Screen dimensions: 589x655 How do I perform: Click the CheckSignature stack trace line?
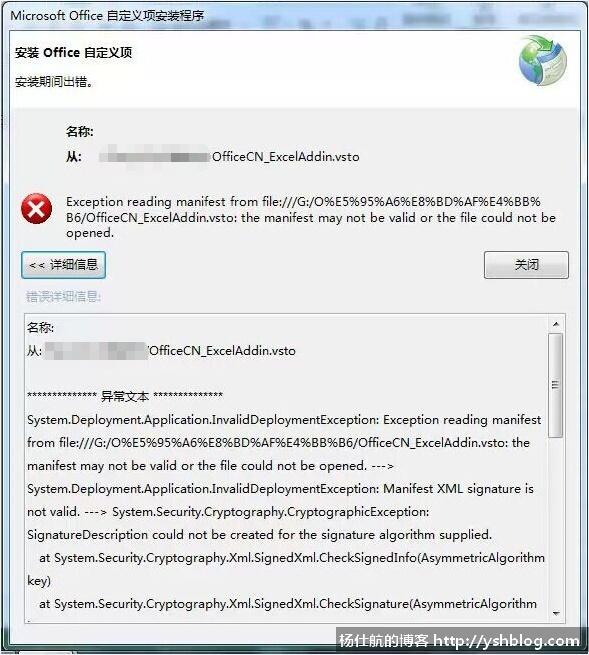(x=288, y=604)
